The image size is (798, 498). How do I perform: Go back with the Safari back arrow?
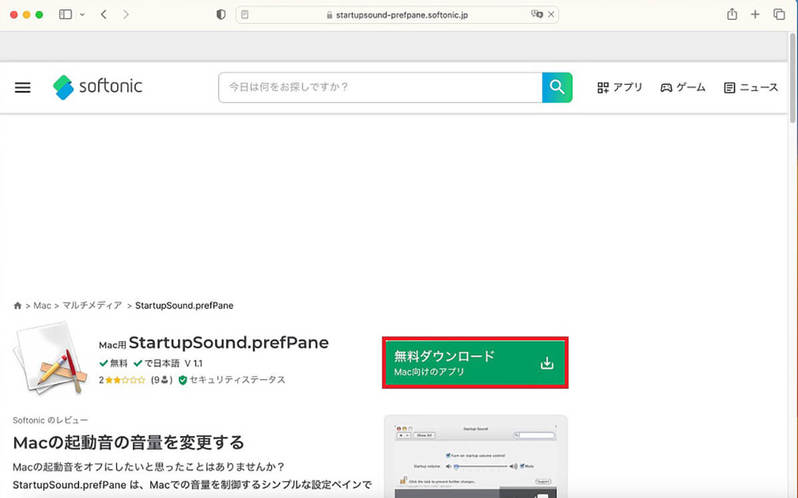(x=104, y=14)
